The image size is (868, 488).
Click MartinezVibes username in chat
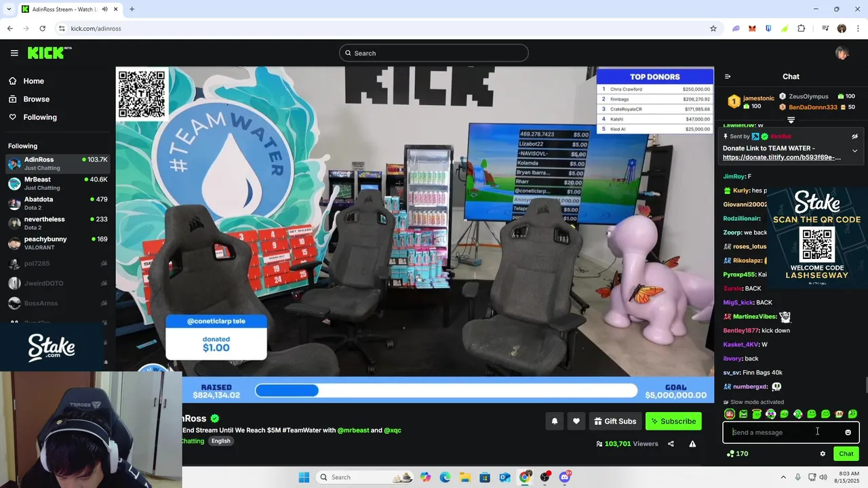click(x=755, y=317)
